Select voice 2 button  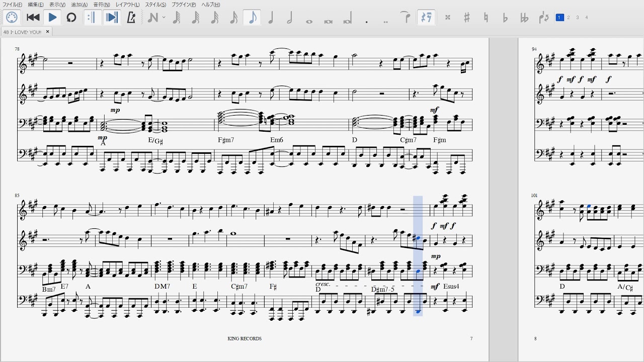(x=569, y=18)
